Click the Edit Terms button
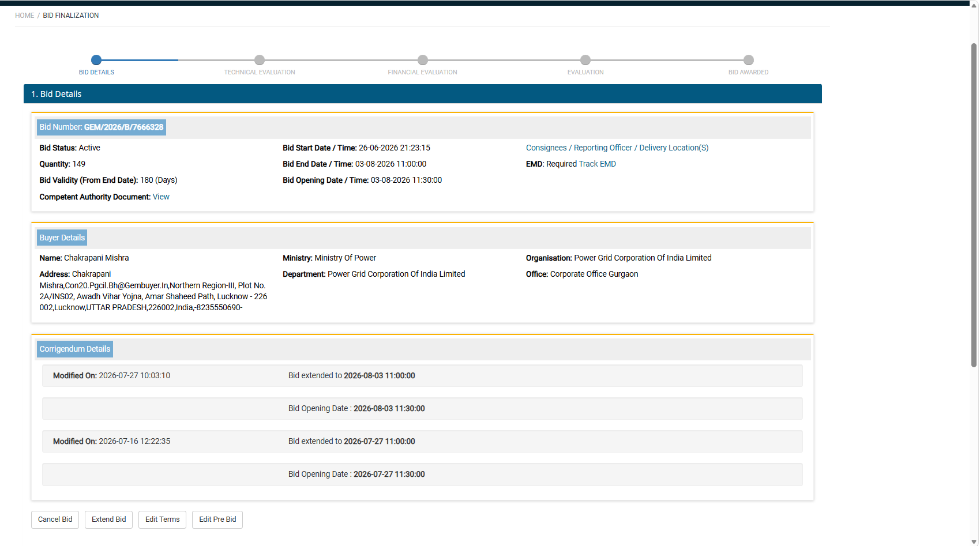The height and width of the screenshot is (546, 980). 162,519
